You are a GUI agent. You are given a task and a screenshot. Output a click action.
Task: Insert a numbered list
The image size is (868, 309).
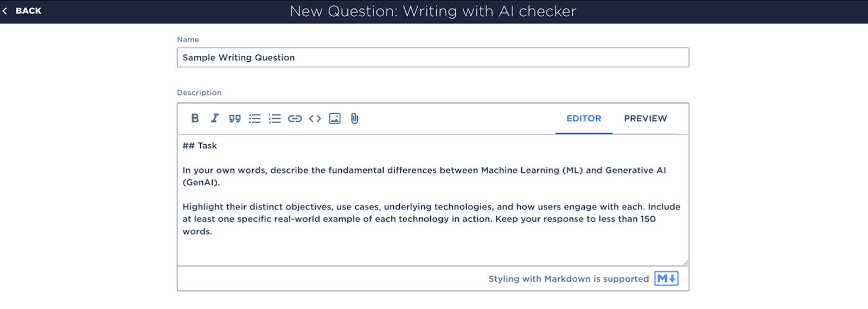(275, 118)
